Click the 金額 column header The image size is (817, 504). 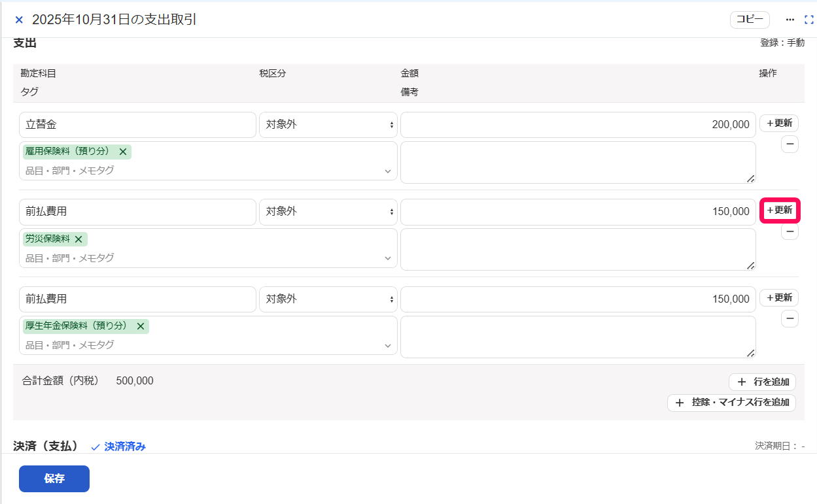pyautogui.click(x=409, y=73)
